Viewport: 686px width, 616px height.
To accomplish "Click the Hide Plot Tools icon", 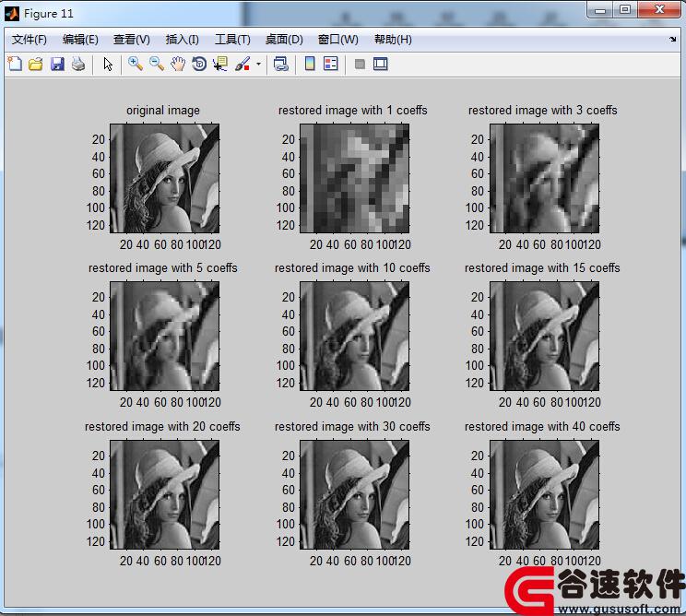I will (x=360, y=65).
